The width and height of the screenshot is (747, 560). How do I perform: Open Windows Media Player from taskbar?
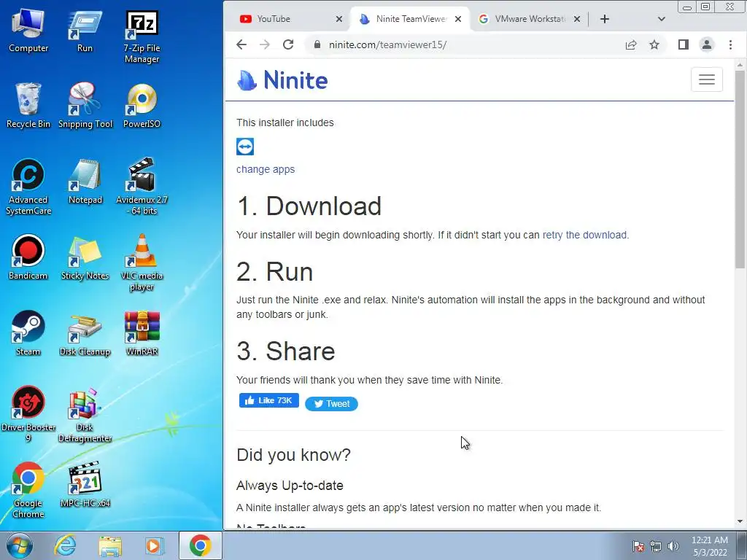pyautogui.click(x=154, y=545)
